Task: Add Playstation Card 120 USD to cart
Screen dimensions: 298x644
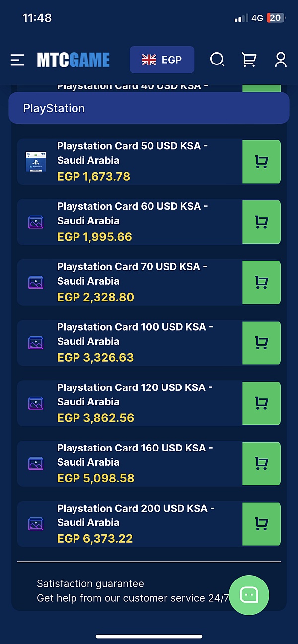Action: point(261,403)
